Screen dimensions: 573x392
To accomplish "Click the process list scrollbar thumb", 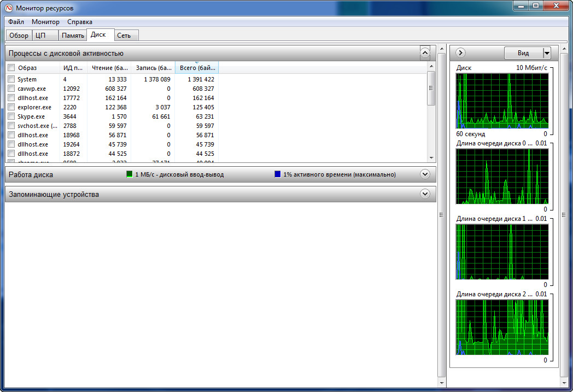I will click(x=431, y=88).
